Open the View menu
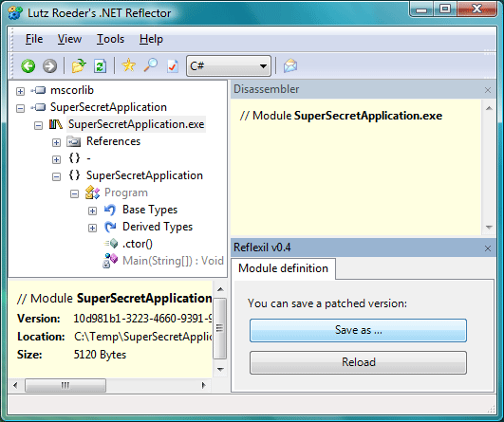Image resolution: width=504 pixels, height=422 pixels. 69,39
